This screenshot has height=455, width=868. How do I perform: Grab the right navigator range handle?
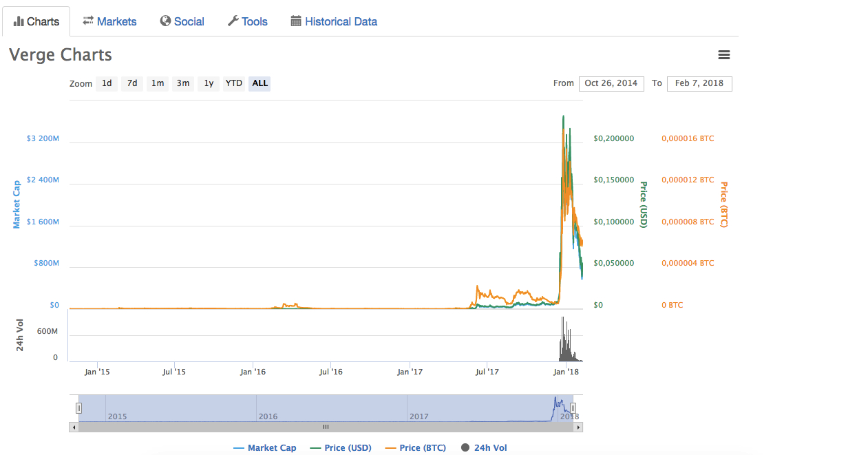click(573, 408)
